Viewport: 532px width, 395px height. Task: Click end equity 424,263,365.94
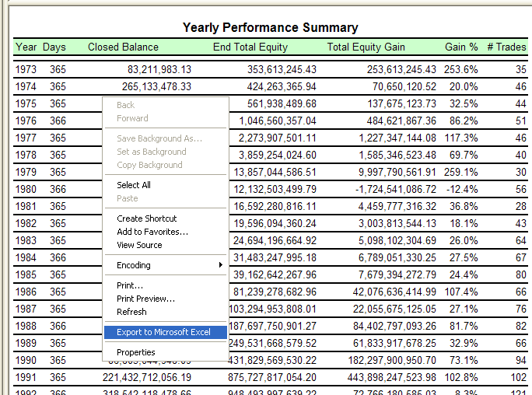tap(282, 86)
